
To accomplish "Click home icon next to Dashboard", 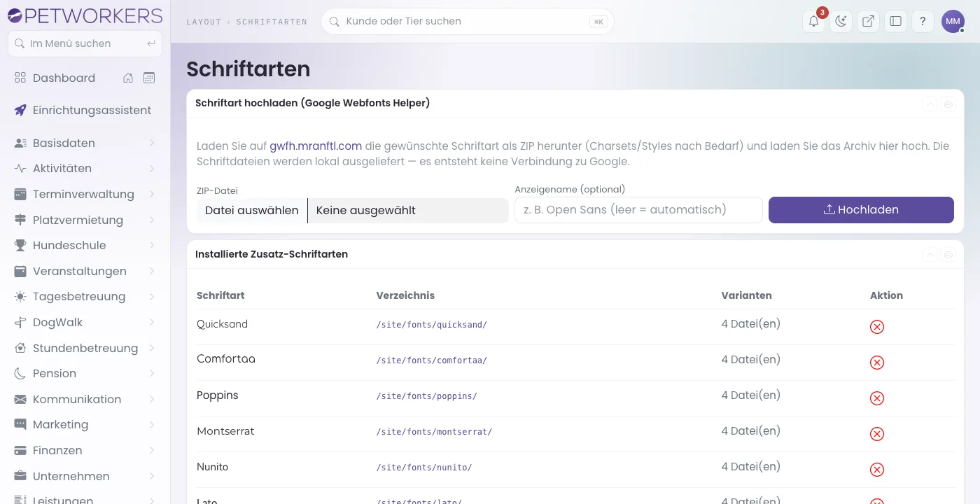I will 128,78.
